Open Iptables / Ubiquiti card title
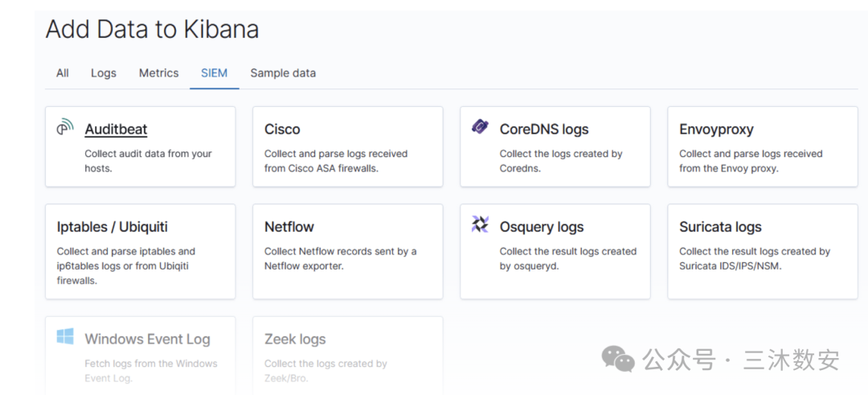868x395 pixels. click(113, 227)
